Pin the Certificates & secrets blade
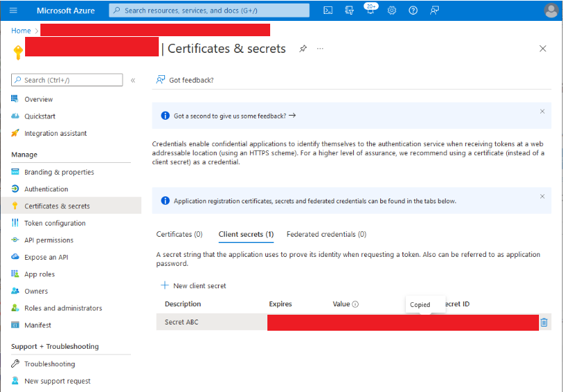The height and width of the screenshot is (392, 564). coord(303,49)
